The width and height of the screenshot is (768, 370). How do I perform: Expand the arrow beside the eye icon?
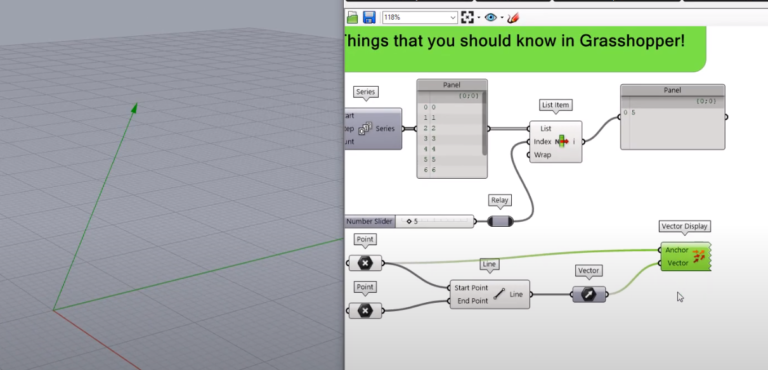pyautogui.click(x=502, y=18)
